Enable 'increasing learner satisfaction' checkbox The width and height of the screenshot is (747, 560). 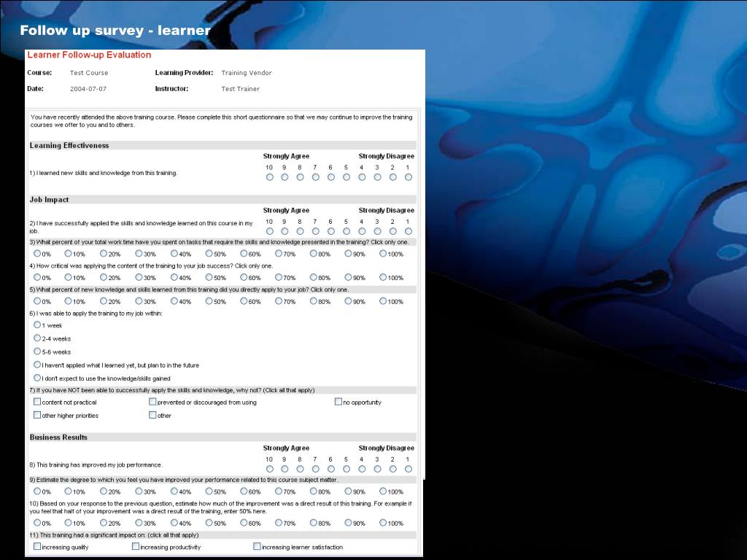point(258,547)
